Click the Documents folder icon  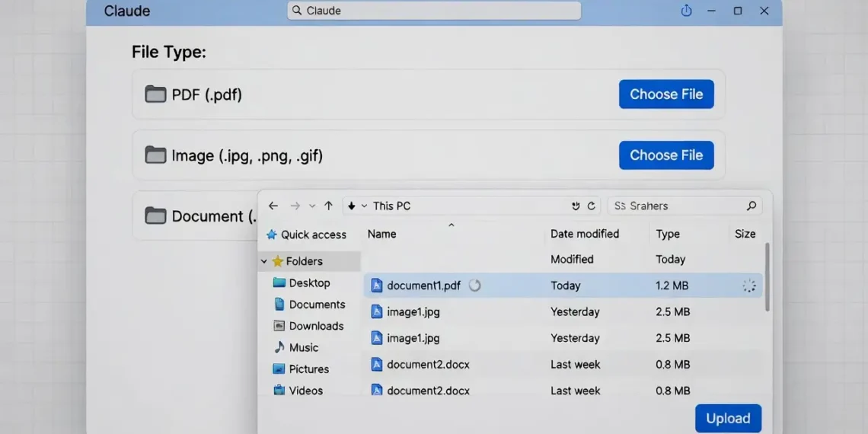click(x=279, y=304)
